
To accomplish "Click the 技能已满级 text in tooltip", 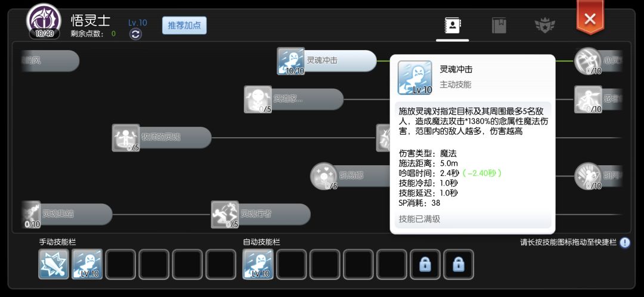I will pyautogui.click(x=419, y=219).
